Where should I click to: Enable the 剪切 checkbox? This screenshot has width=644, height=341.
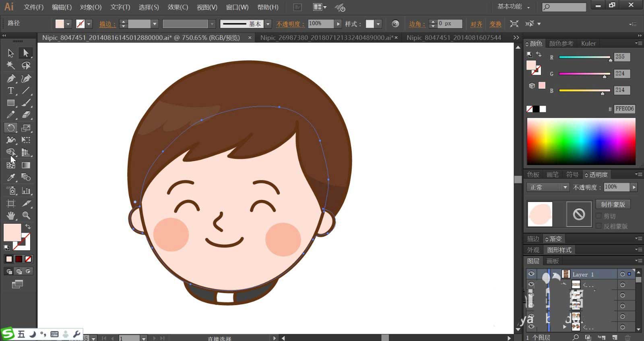599,216
